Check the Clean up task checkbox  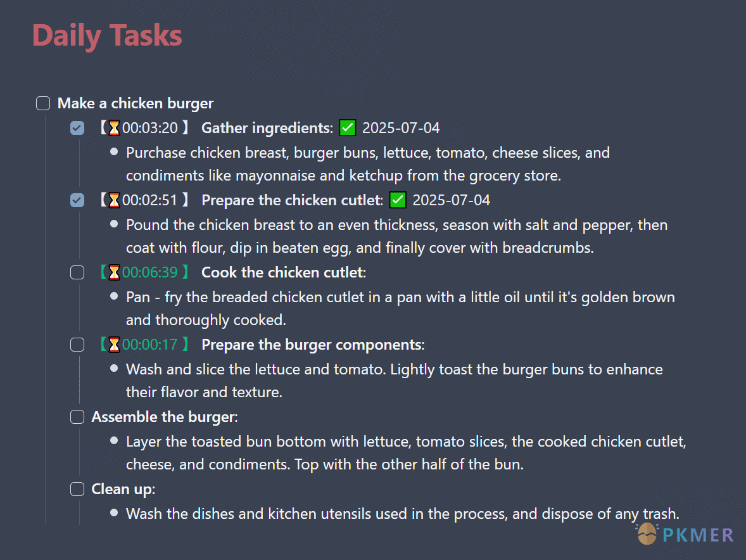coord(77,489)
